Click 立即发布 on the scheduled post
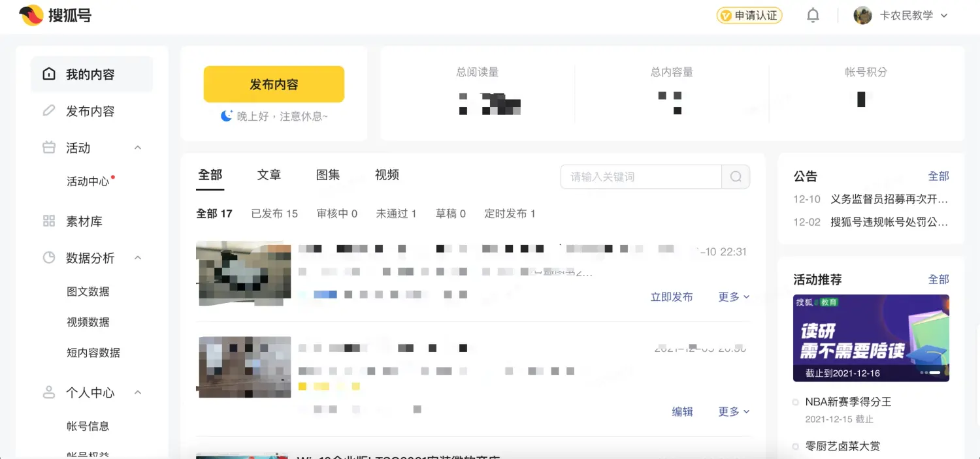 click(x=672, y=296)
